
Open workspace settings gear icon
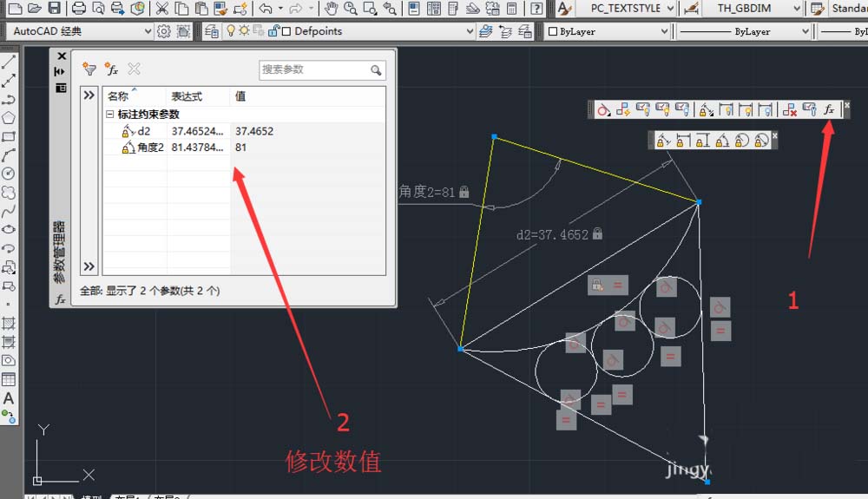click(164, 31)
